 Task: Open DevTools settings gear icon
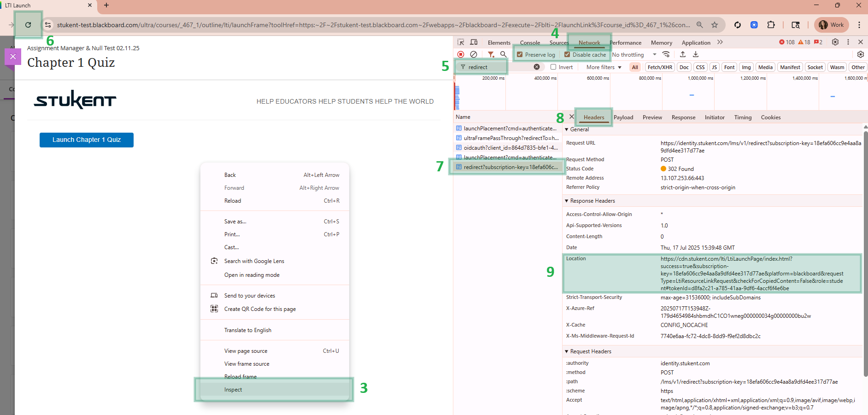(x=835, y=42)
